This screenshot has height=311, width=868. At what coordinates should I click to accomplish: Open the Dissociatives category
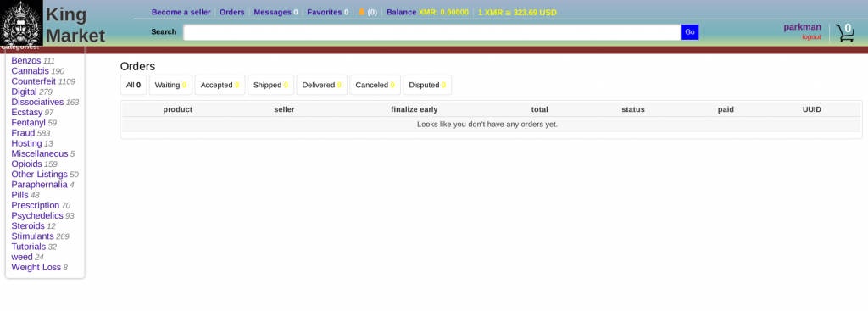point(37,103)
